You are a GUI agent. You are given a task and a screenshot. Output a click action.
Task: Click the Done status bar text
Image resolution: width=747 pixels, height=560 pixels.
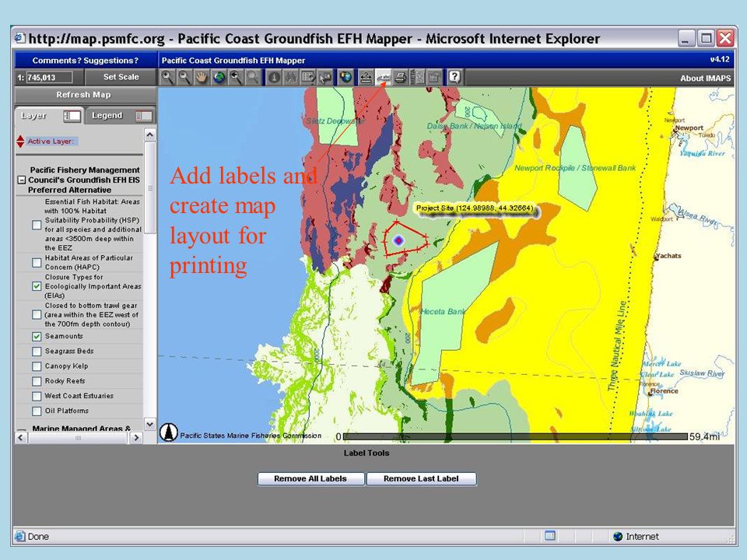pos(38,537)
